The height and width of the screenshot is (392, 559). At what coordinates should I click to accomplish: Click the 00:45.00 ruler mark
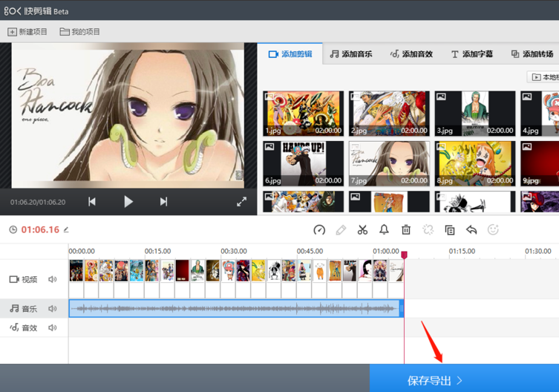(x=310, y=251)
